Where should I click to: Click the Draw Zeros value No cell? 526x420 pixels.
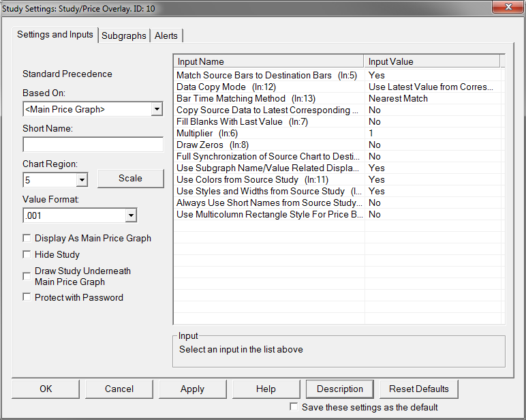coord(433,145)
